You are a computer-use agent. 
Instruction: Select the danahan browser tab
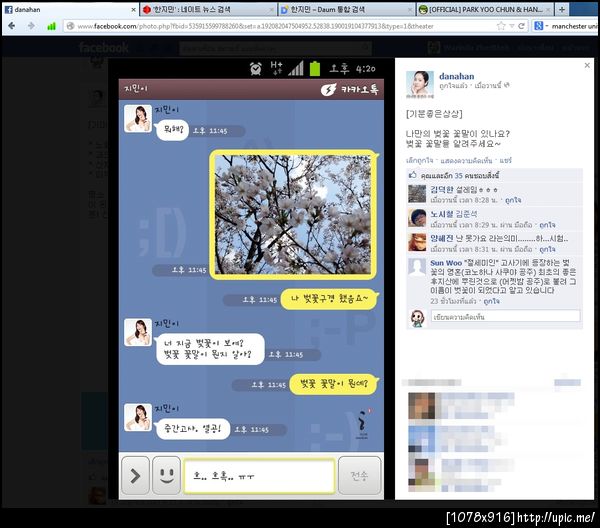coord(70,10)
